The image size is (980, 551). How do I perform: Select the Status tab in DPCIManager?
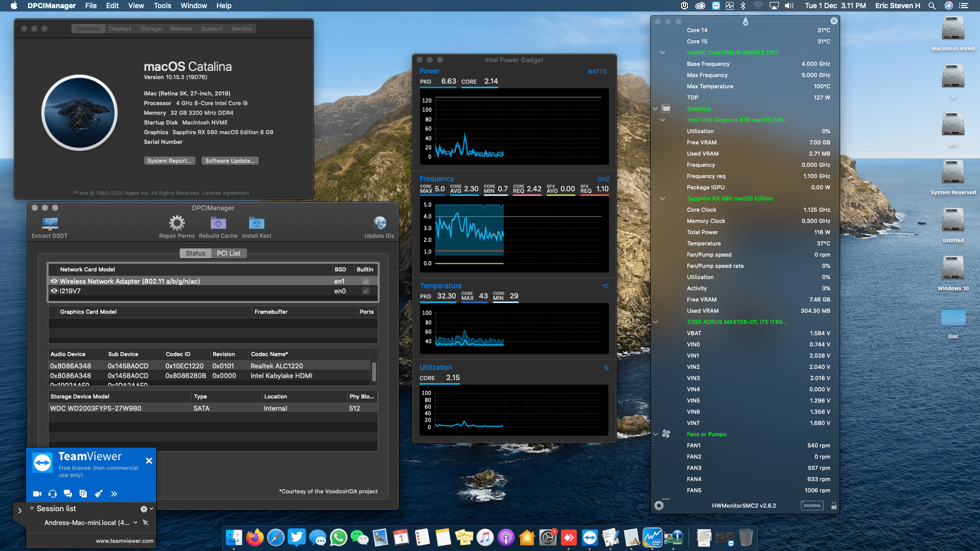tap(195, 253)
